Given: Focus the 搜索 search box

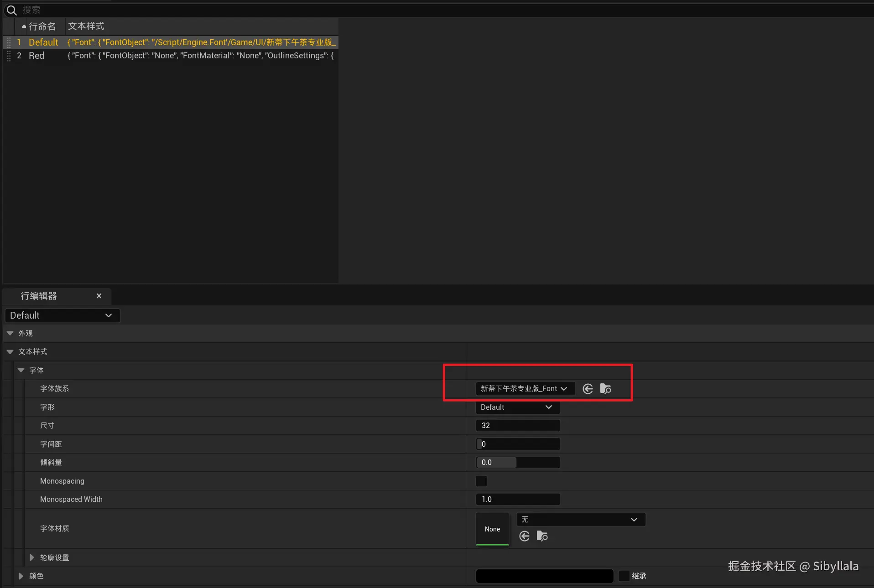Looking at the screenshot, I should [x=438, y=10].
